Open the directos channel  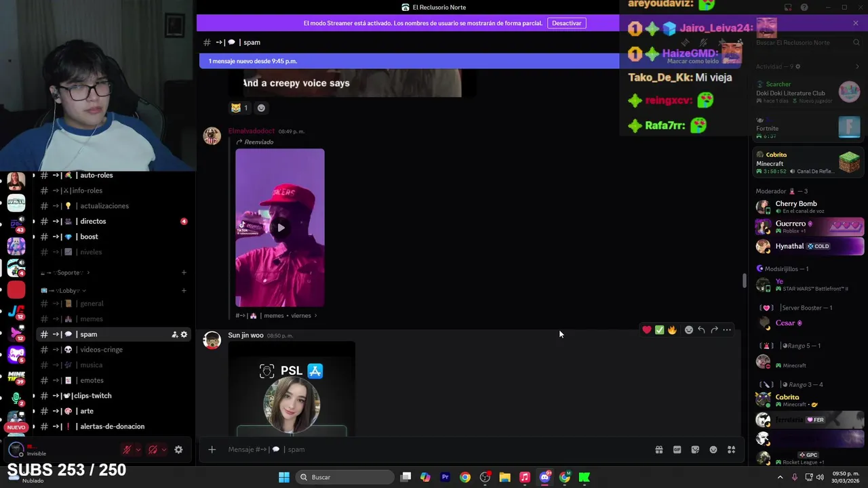(x=113, y=222)
